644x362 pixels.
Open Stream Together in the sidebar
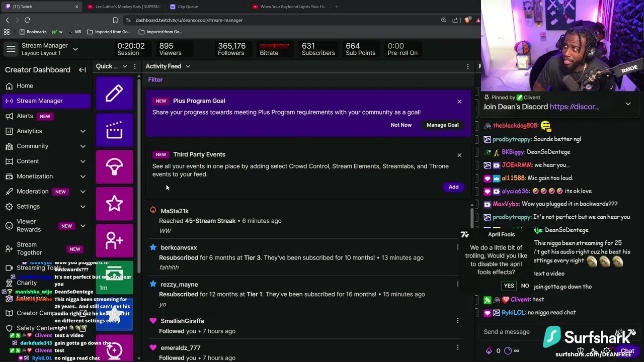[x=45, y=249]
